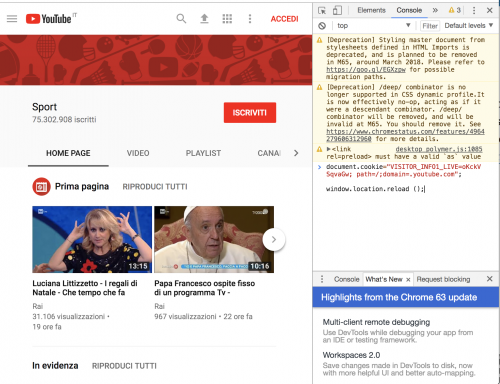Clear the console with the ban icon
The height and width of the screenshot is (384, 500).
(322, 26)
